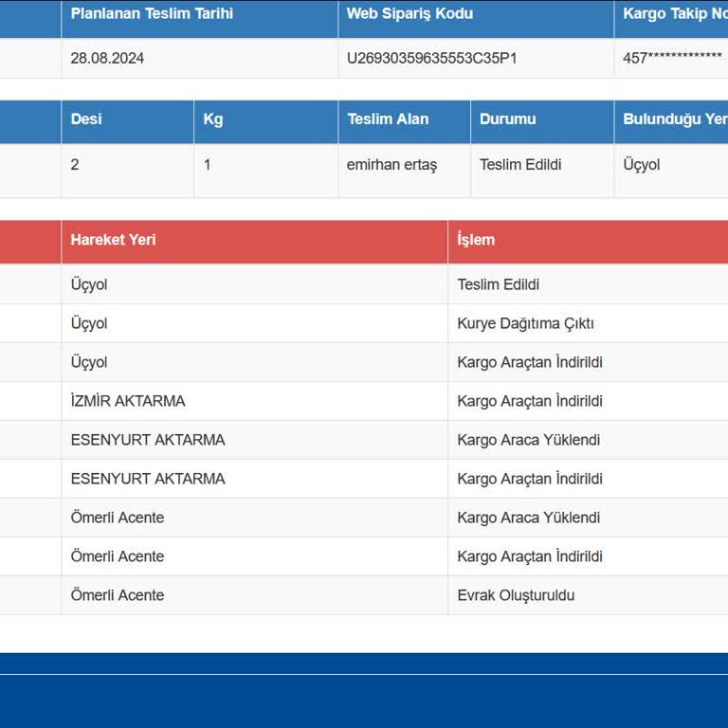Click the Desi value 2 cell

pos(75,165)
